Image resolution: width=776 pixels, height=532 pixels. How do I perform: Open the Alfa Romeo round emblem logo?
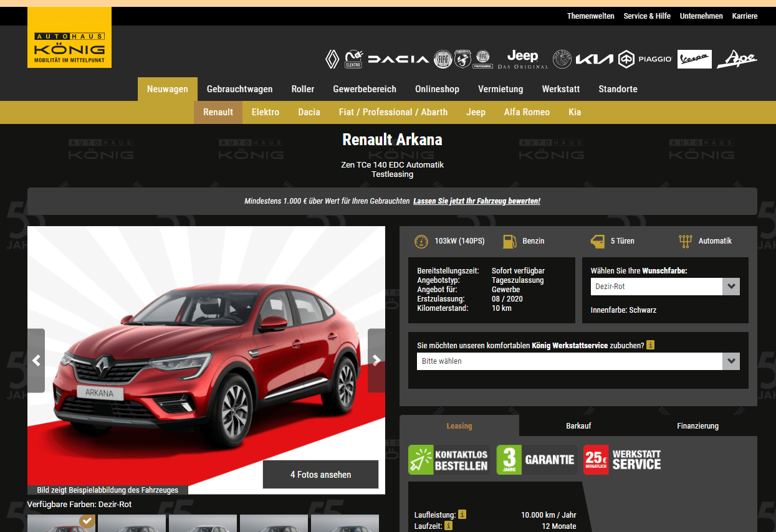tap(562, 59)
